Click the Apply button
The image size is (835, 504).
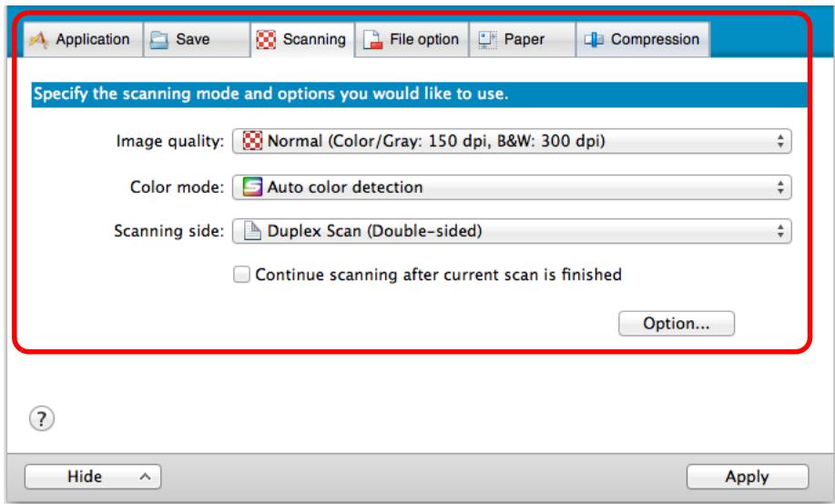click(748, 477)
